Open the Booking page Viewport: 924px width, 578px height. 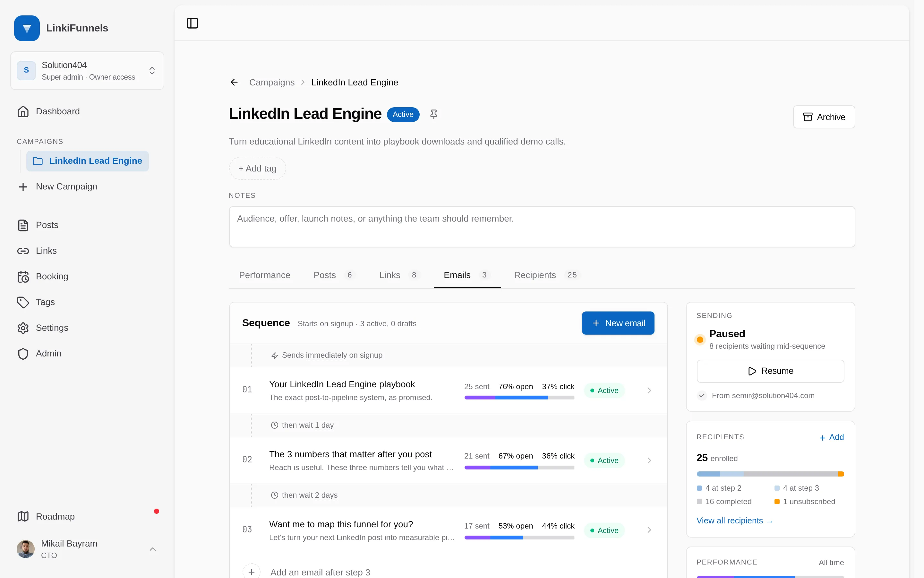(88, 276)
